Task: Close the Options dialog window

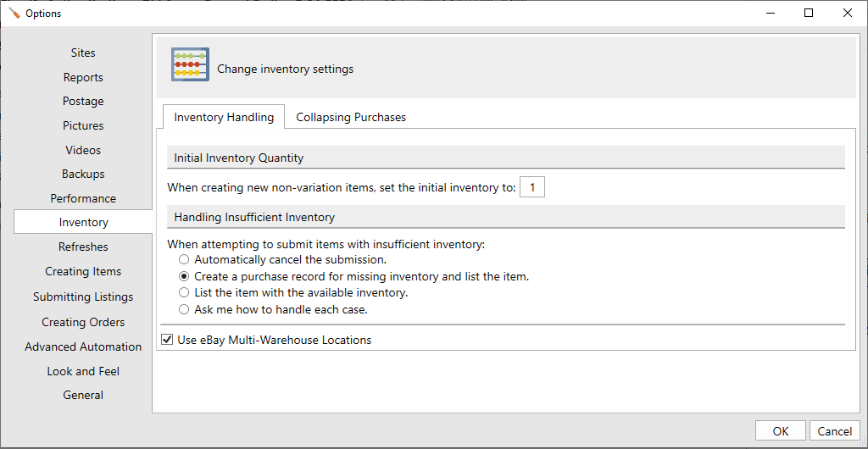Action: (x=847, y=13)
